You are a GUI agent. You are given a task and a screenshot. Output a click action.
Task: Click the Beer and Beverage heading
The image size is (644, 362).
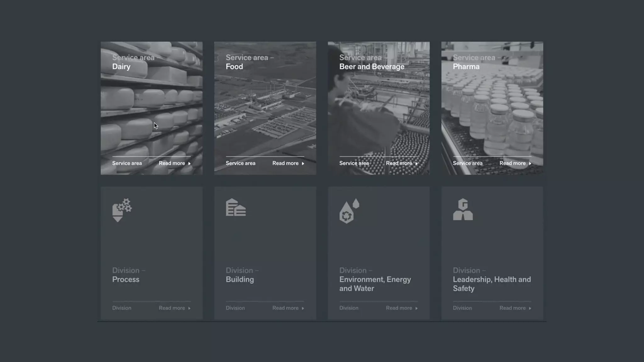[x=372, y=67]
